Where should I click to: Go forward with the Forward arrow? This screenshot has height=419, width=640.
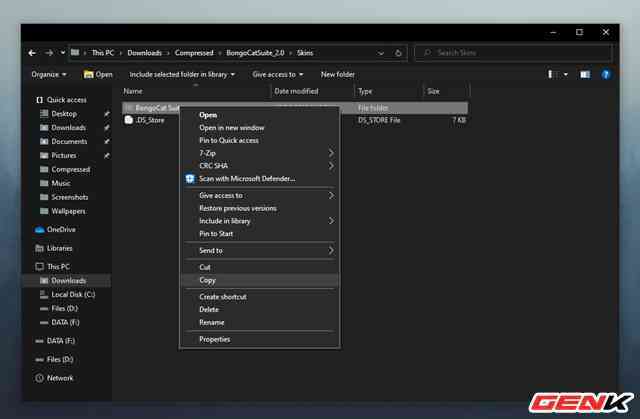[x=49, y=53]
